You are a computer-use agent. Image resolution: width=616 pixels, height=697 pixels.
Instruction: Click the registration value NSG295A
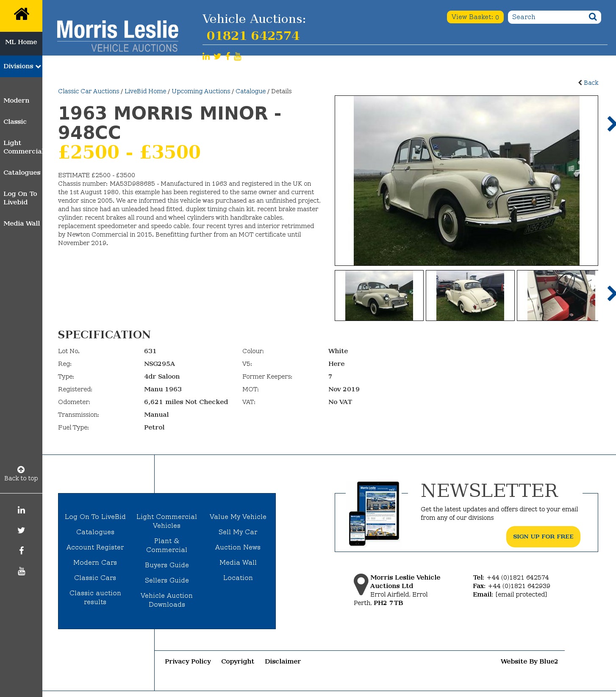(x=159, y=364)
